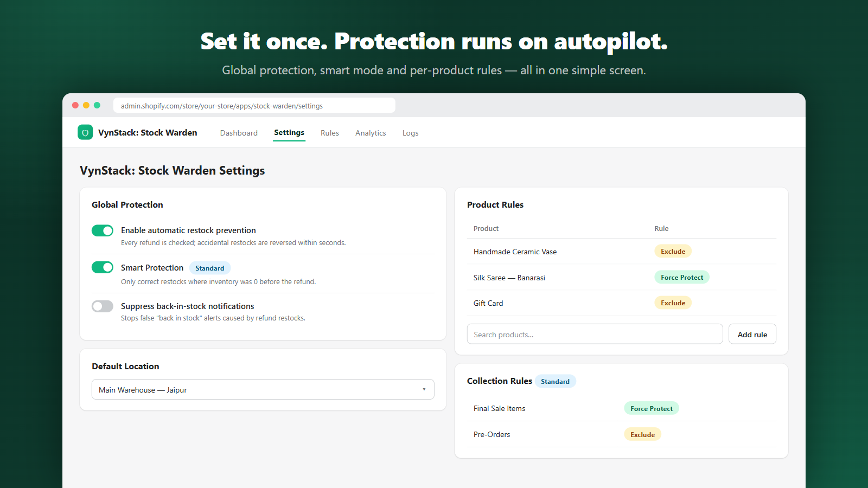Click the yellow minimize window dot
Viewport: 868px width, 488px height.
86,105
